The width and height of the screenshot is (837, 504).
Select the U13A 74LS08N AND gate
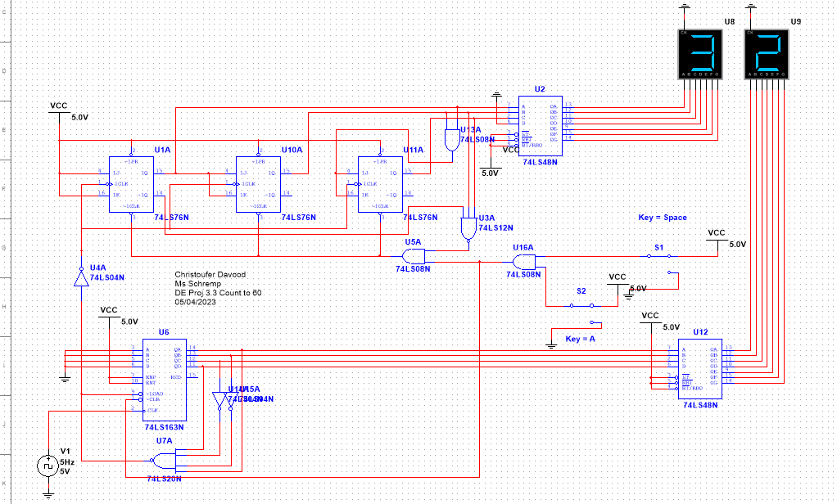tap(450, 140)
